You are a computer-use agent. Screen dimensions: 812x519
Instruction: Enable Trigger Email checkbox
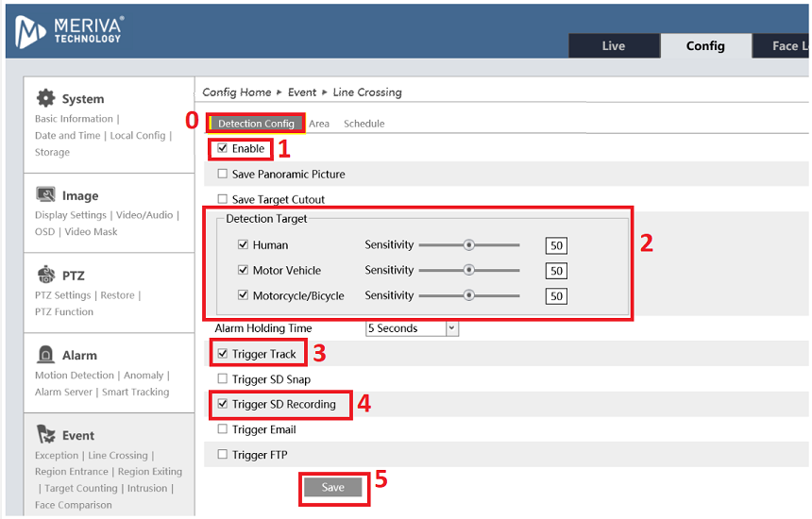pos(223,430)
